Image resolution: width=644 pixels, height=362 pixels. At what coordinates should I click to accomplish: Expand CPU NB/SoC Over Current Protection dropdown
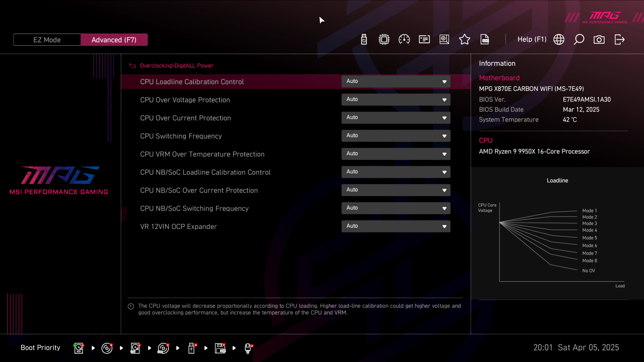tap(396, 190)
